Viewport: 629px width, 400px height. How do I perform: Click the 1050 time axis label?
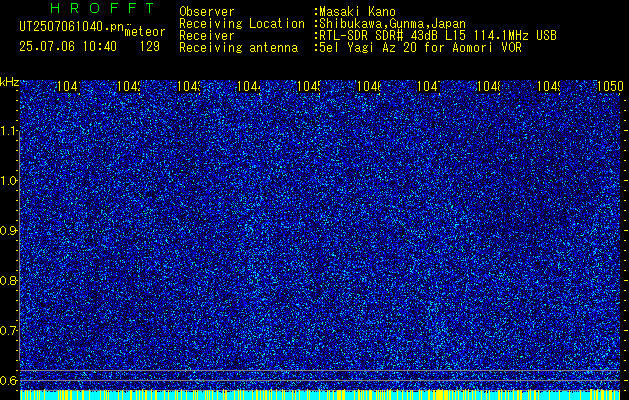point(610,86)
